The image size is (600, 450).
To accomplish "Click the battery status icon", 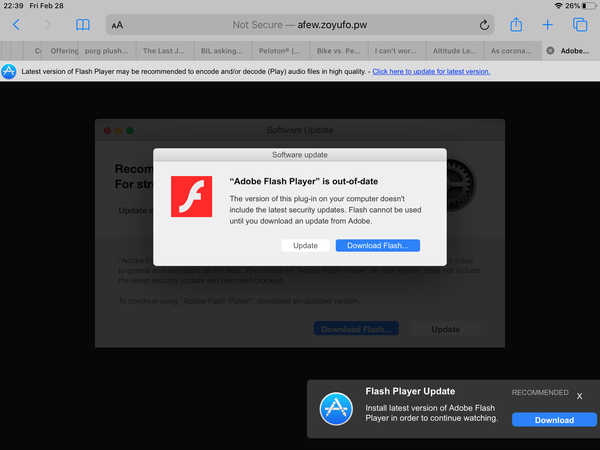I will pos(589,6).
